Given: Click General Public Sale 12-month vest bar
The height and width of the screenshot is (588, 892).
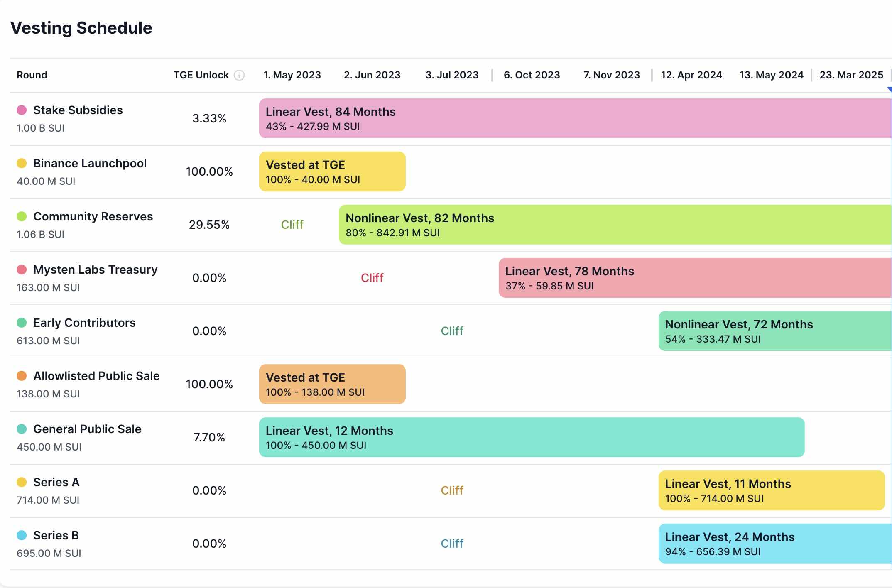Looking at the screenshot, I should pos(532,437).
